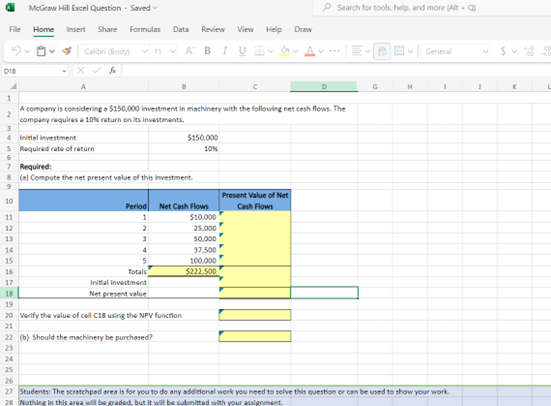
Task: Expand the font size 11 dropdown
Action: pyautogui.click(x=164, y=52)
